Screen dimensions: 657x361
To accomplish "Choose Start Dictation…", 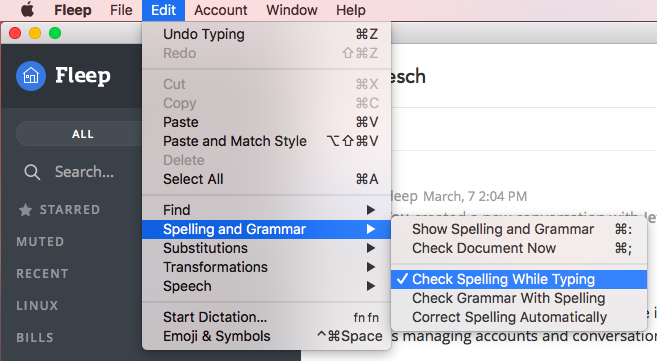I will pos(266,317).
